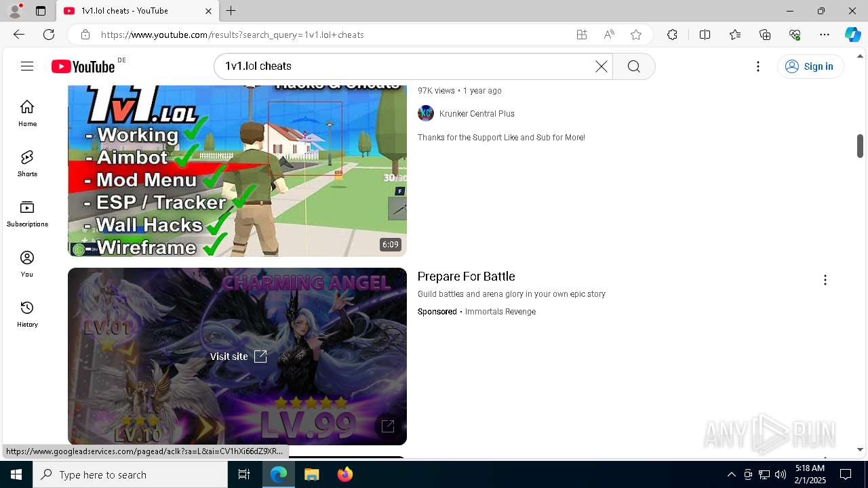This screenshot has height=488, width=868.
Task: Click the site info lock icon
Action: pyautogui.click(x=85, y=35)
